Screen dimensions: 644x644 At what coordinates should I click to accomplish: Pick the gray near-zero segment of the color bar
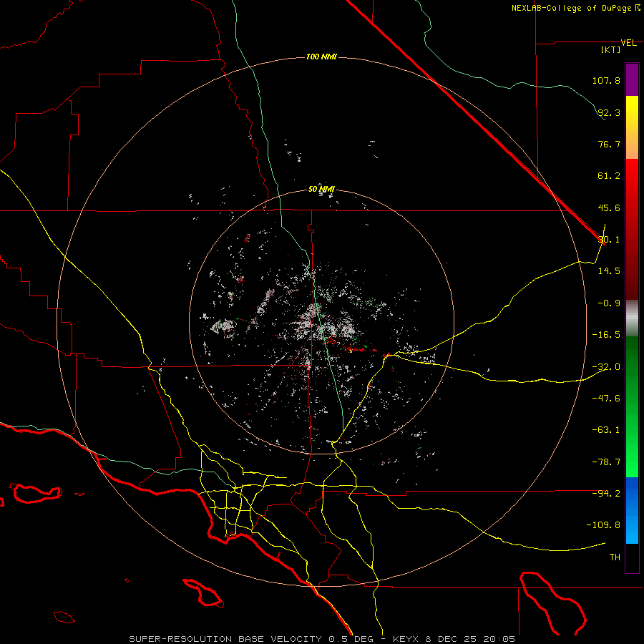point(632,318)
